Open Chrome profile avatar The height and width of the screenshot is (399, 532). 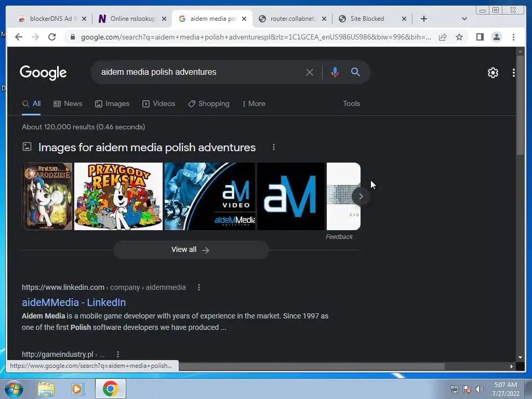point(496,37)
